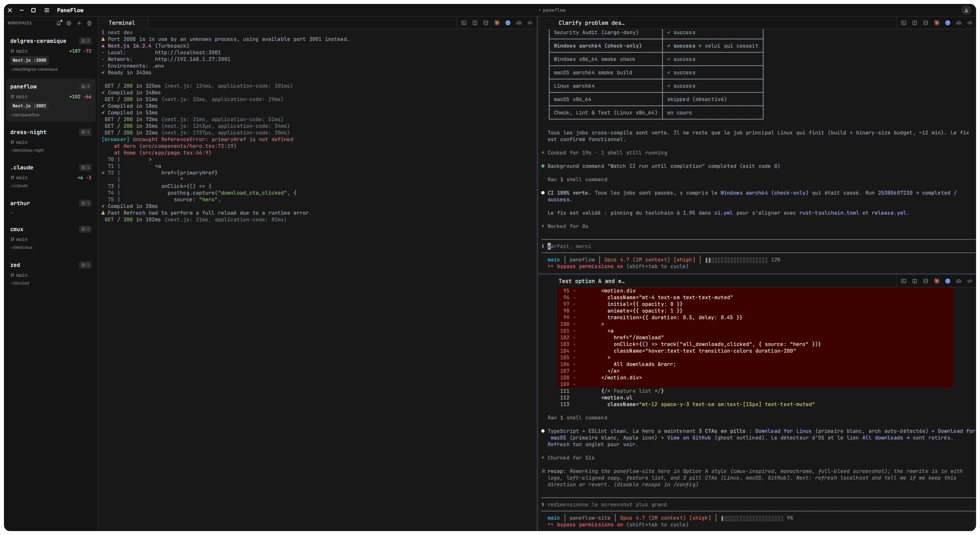Click 'Ran 1 shell command' in lower pane
This screenshot has width=980, height=535.
tap(577, 418)
